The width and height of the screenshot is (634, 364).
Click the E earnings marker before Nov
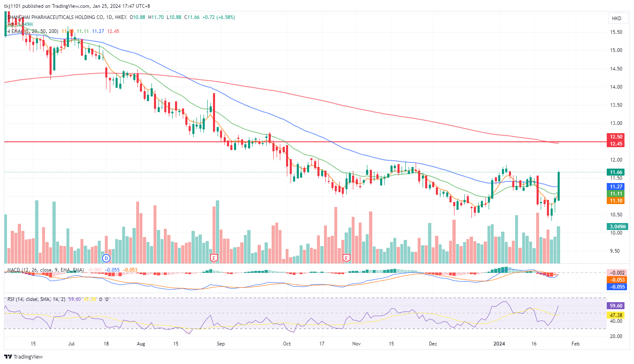(x=346, y=258)
